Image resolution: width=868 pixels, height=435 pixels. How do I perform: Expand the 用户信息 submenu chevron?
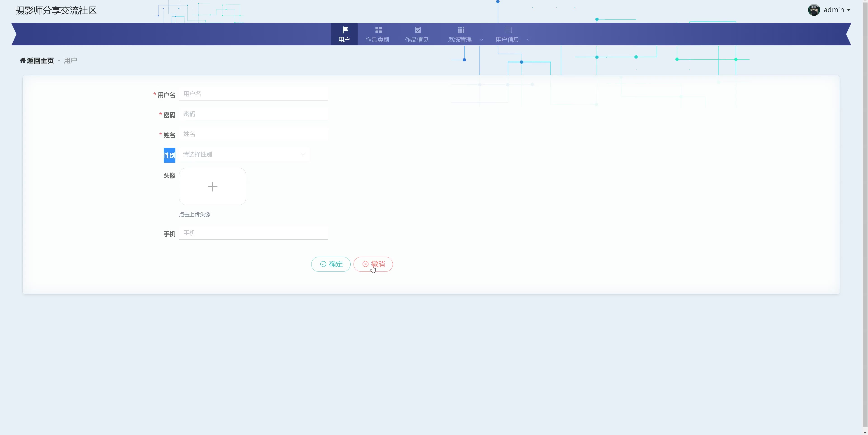pyautogui.click(x=529, y=40)
